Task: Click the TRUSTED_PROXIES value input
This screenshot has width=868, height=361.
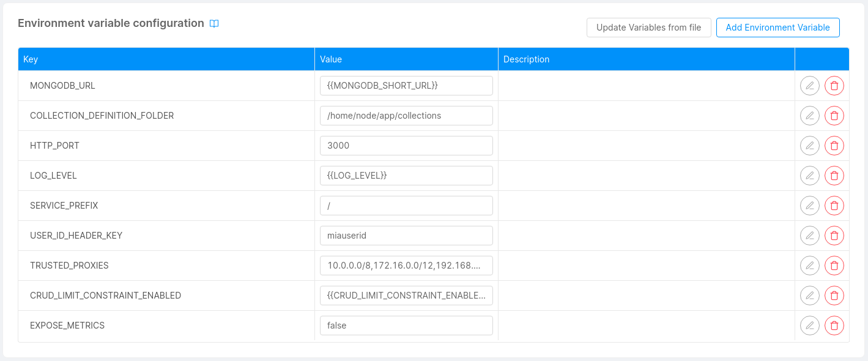Action: click(x=406, y=266)
